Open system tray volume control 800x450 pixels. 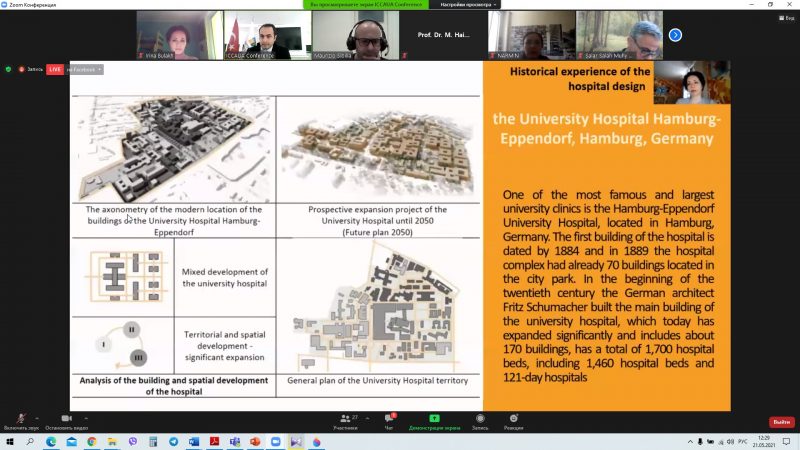730,442
